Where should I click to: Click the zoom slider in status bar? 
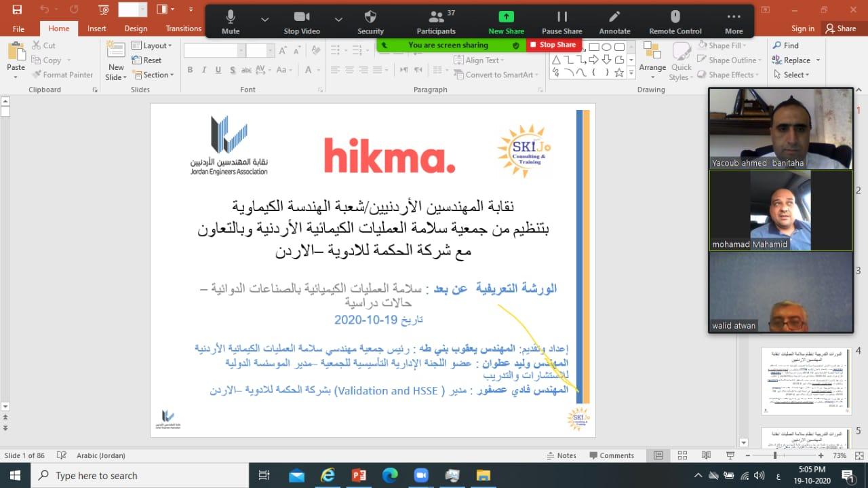click(775, 455)
